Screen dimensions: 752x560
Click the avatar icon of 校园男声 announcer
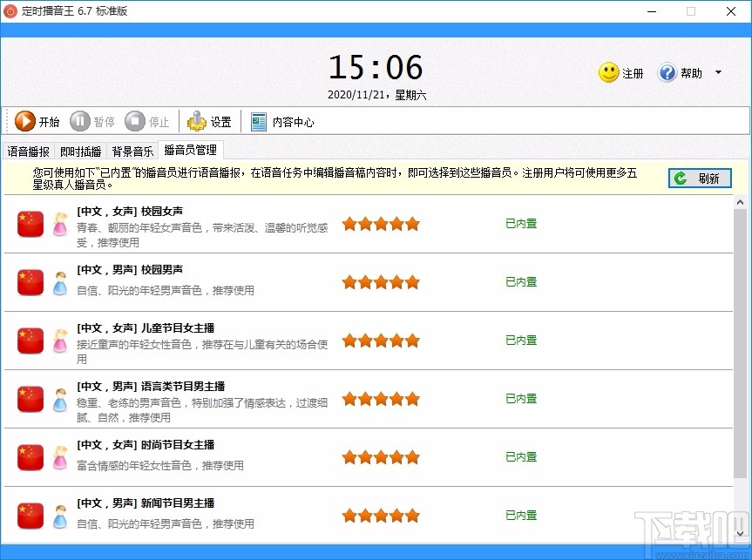pos(59,282)
